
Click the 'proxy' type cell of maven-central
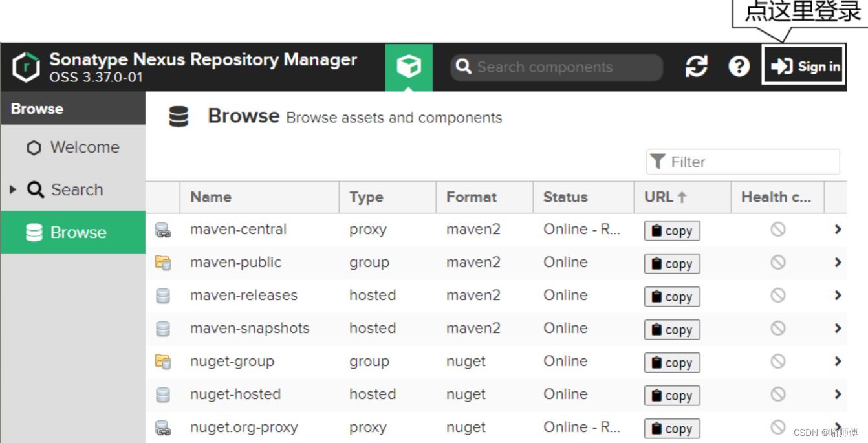(x=368, y=230)
